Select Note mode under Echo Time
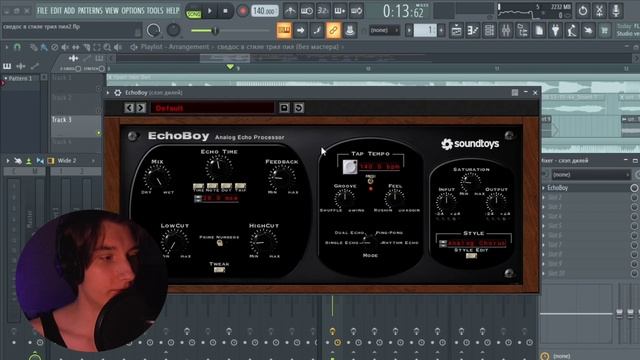Screen dimensions: 640x360 pyautogui.click(x=212, y=187)
